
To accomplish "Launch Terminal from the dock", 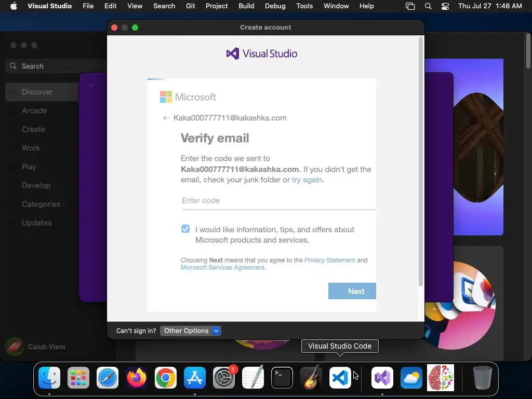I will coord(282,378).
